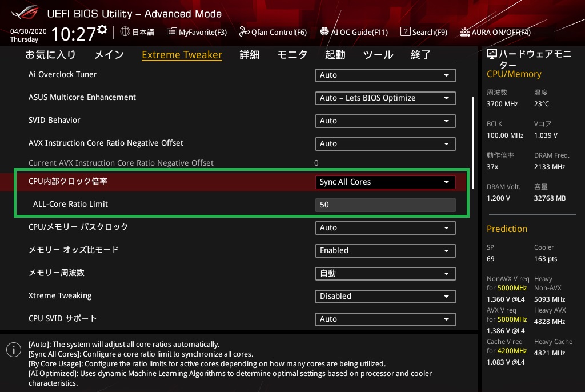Screen dimensions: 585x392
Task: Click the info icon beside help text
Action: [x=14, y=350]
